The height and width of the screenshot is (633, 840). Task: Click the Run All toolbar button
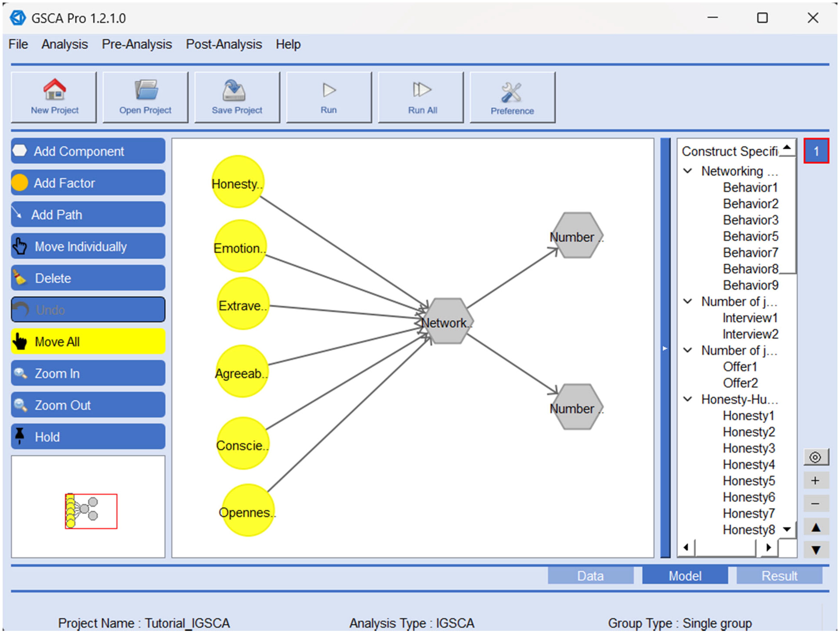[421, 97]
